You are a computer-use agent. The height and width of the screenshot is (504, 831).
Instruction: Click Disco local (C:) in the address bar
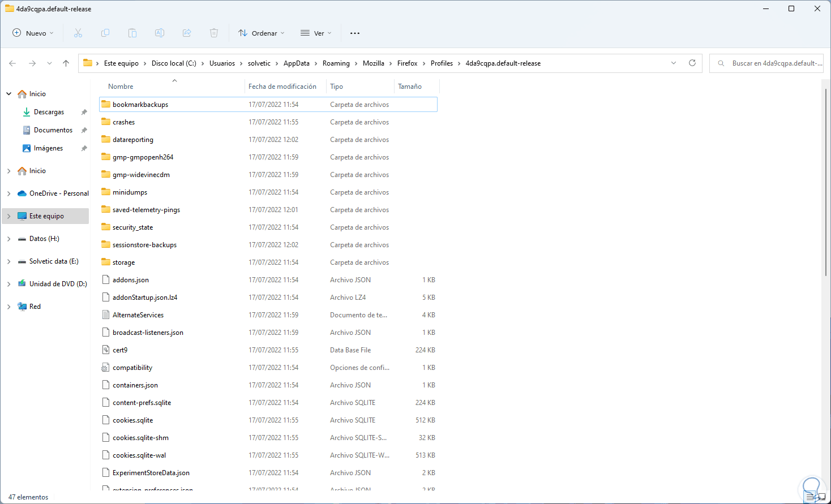click(x=174, y=63)
